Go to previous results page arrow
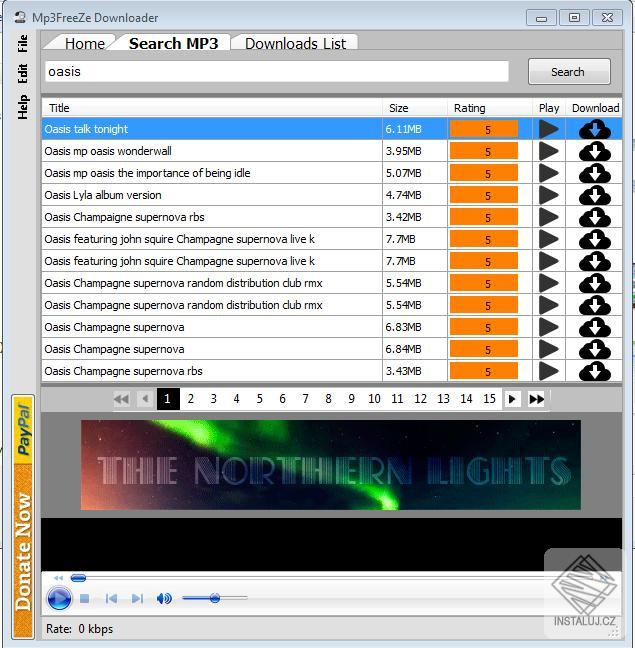The width and height of the screenshot is (635, 648). click(x=145, y=399)
